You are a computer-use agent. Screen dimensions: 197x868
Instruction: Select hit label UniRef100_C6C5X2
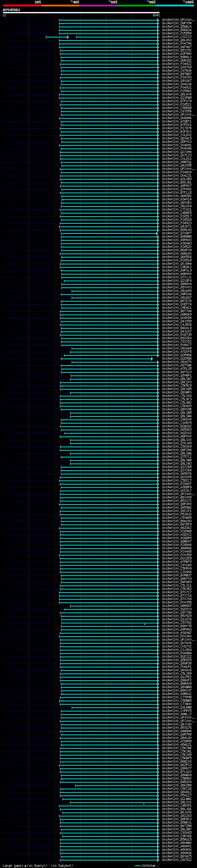[x=176, y=860]
